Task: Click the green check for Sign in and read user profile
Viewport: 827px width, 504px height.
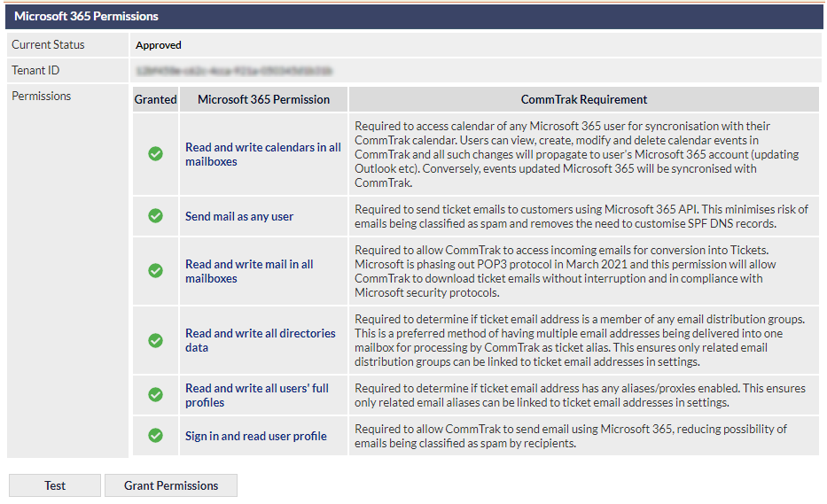Action: 156,436
